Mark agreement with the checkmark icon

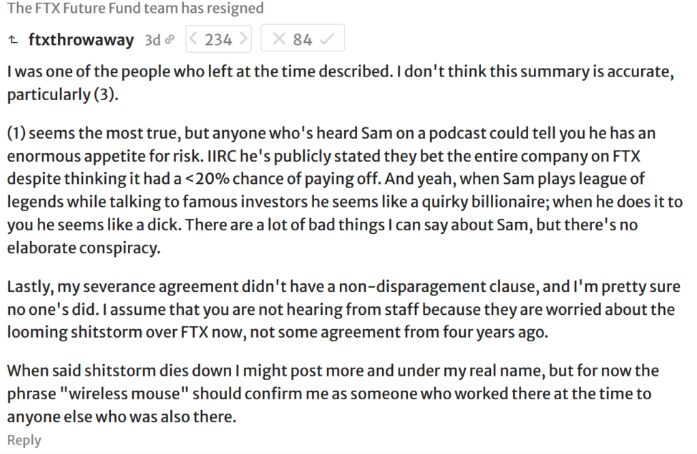tap(327, 39)
